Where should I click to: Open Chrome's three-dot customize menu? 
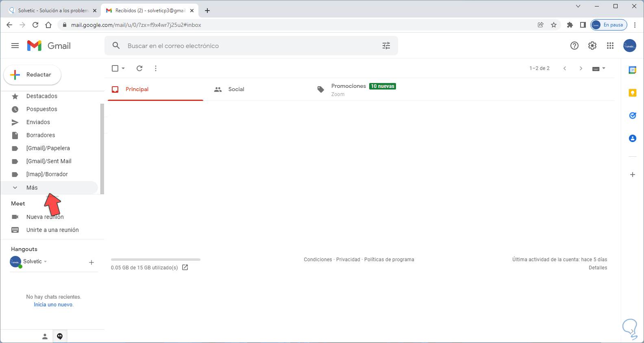pyautogui.click(x=635, y=25)
